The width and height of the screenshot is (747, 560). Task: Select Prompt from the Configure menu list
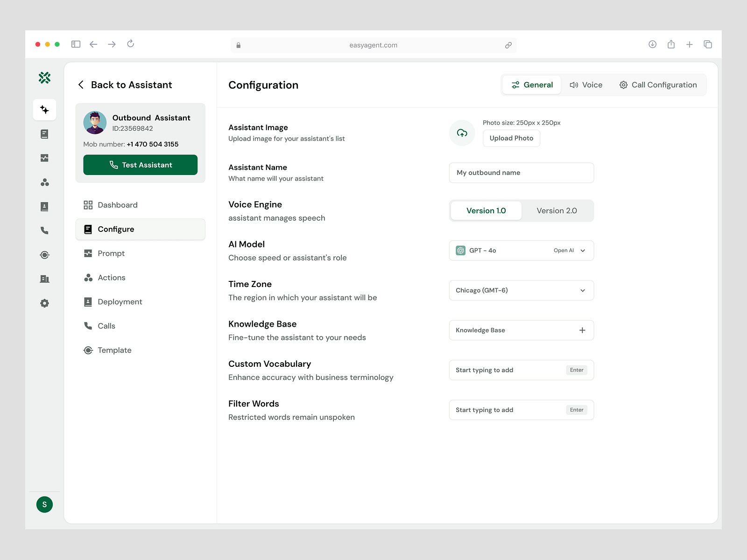coord(111,253)
